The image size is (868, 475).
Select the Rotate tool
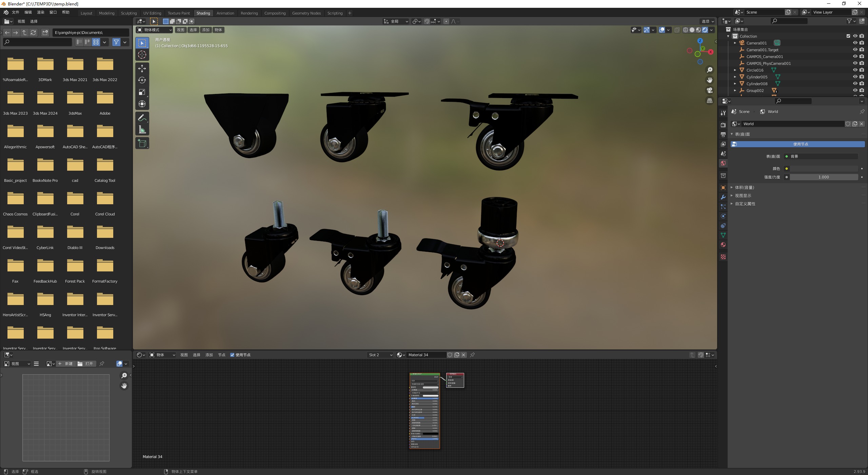142,80
